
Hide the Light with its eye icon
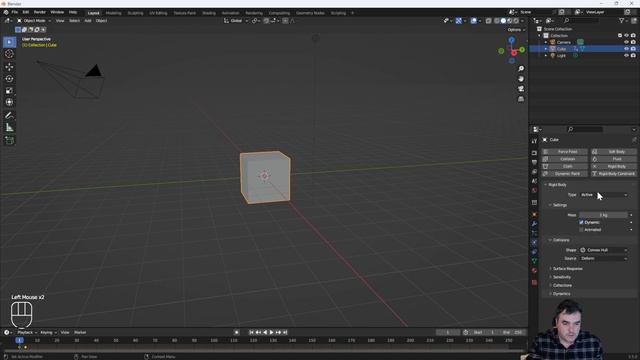pos(626,55)
